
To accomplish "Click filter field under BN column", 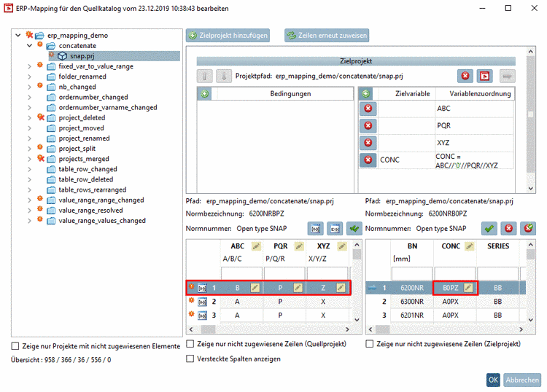I will click(x=411, y=273).
